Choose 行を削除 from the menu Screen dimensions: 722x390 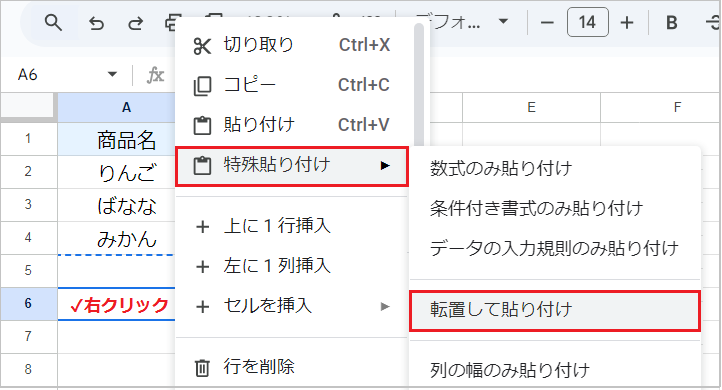click(x=291, y=367)
